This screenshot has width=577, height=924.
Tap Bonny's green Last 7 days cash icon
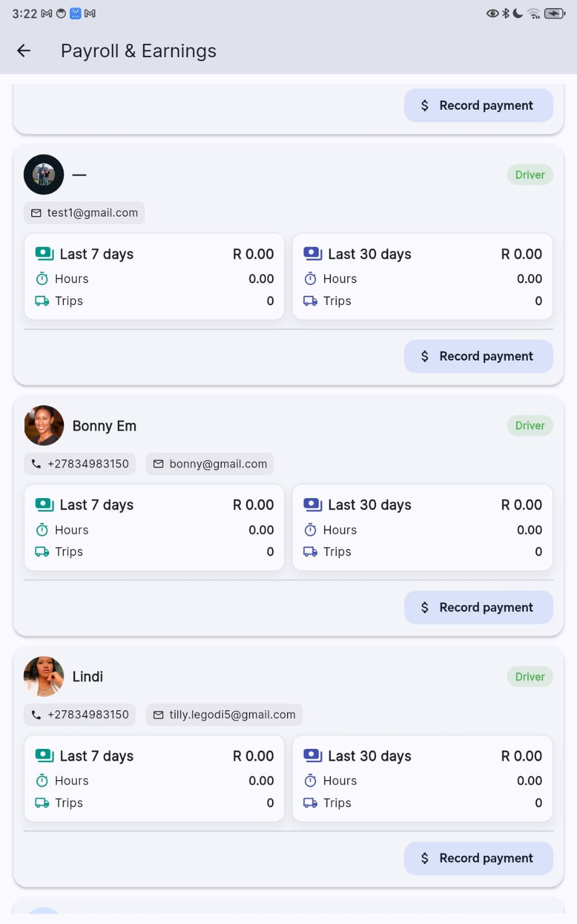pos(44,505)
